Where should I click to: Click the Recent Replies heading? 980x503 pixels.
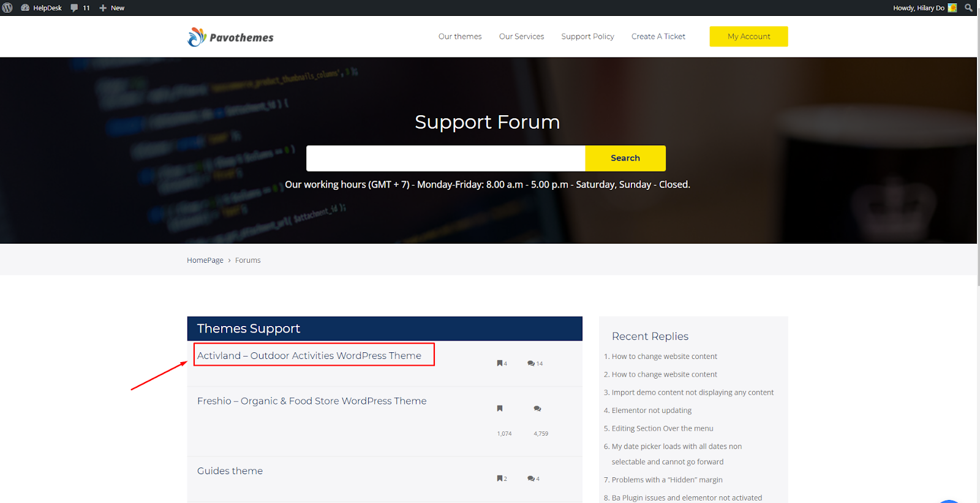pyautogui.click(x=650, y=336)
